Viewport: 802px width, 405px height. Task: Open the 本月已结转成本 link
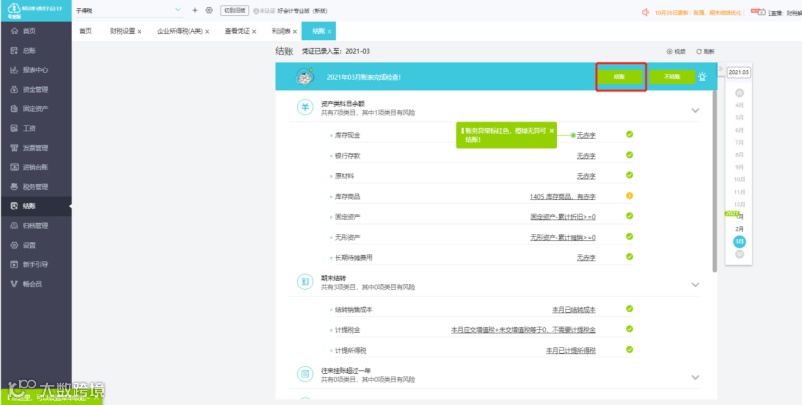[x=574, y=310]
